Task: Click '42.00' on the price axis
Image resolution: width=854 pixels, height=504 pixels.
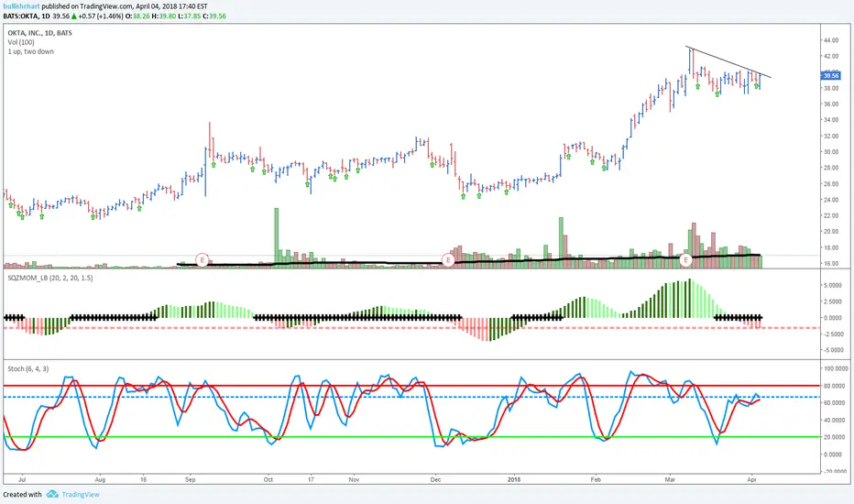Action: point(830,56)
